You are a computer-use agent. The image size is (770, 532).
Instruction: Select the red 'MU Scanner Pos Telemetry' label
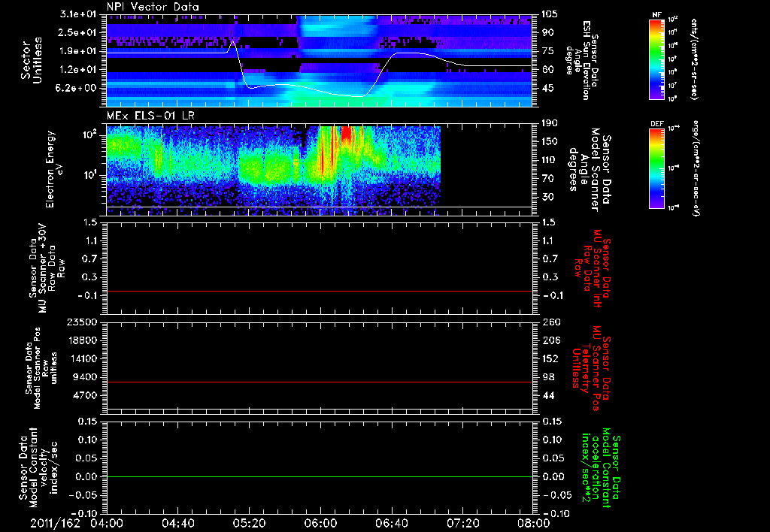[592, 368]
